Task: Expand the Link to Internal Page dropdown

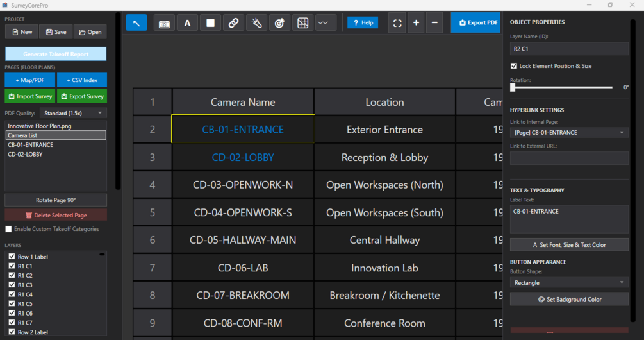Action: tap(569, 133)
